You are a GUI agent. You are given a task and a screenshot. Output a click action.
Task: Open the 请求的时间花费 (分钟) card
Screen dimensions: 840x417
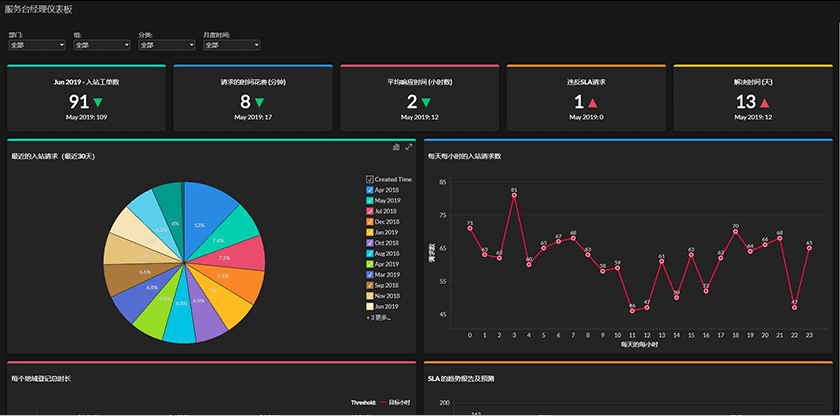(x=253, y=98)
